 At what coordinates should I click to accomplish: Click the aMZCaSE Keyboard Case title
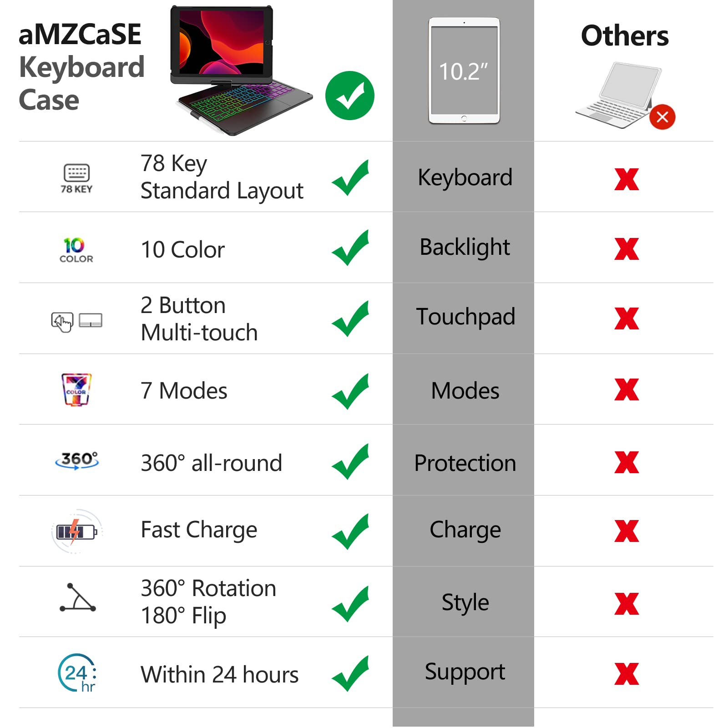coord(81,67)
